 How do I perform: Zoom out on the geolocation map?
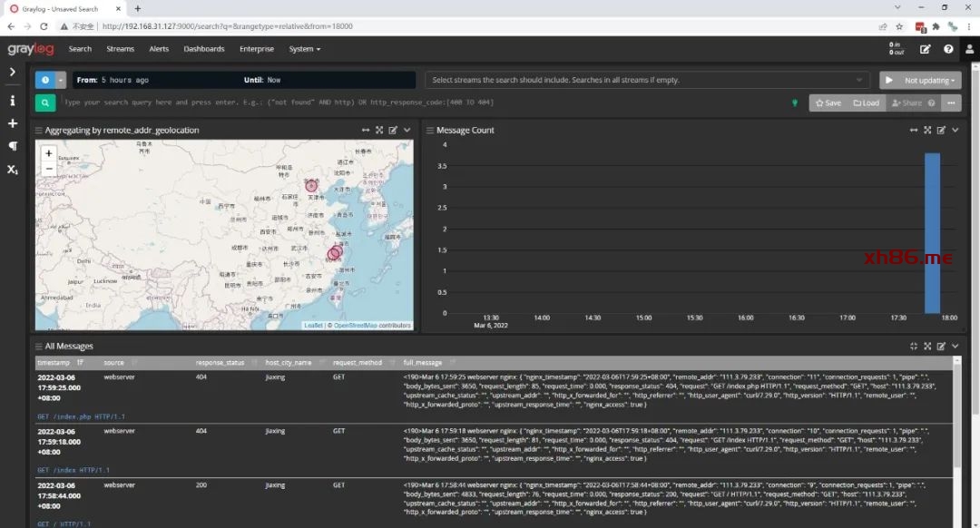49,169
